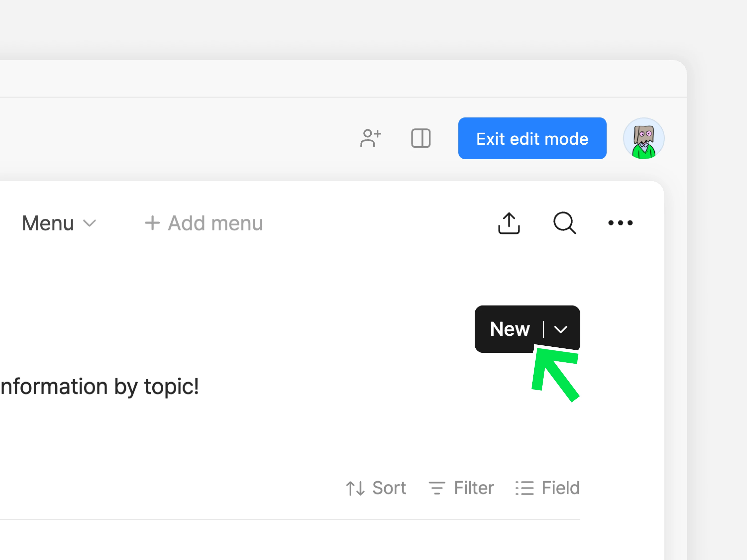Click the share upload icon
This screenshot has width=747, height=560.
click(x=508, y=223)
